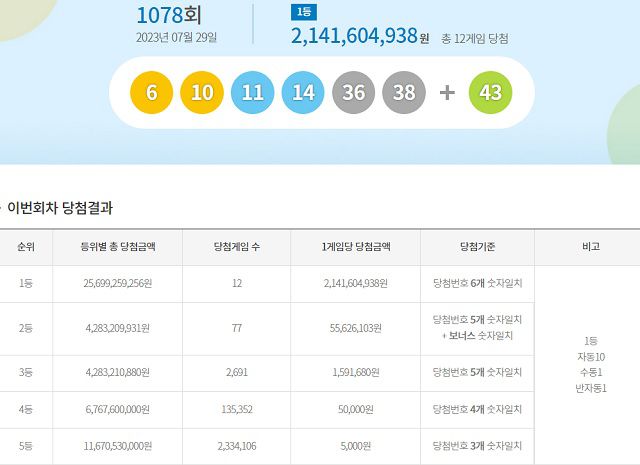Viewport: 640px width, 465px height.
Task: Click the 이번회차 당첨결과 section heading
Action: coord(59,208)
